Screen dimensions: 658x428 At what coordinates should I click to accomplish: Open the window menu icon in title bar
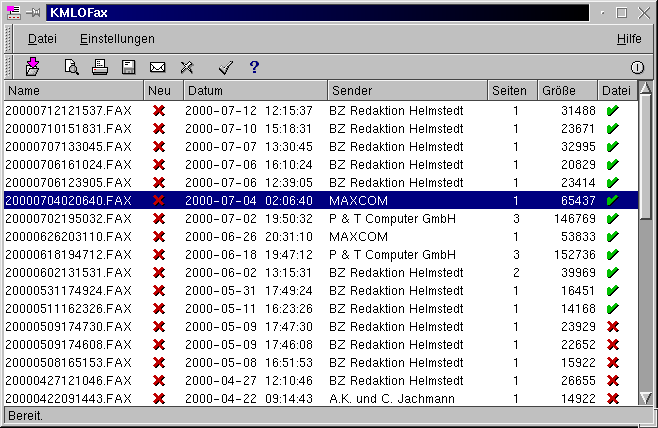pyautogui.click(x=13, y=13)
